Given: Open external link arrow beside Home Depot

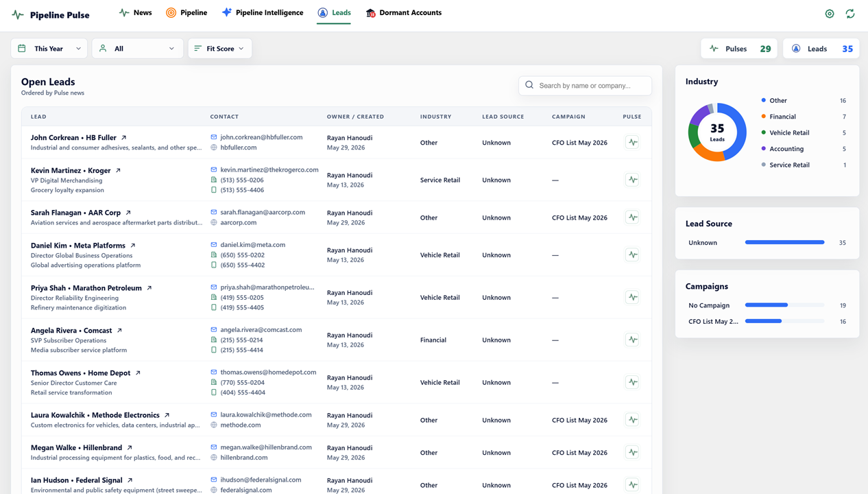Looking at the screenshot, I should 138,373.
